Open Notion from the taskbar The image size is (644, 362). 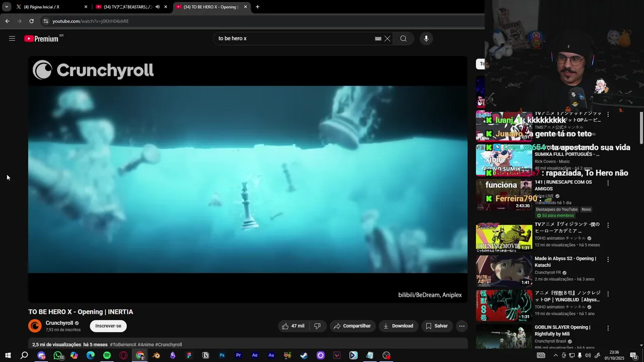pos(206,355)
